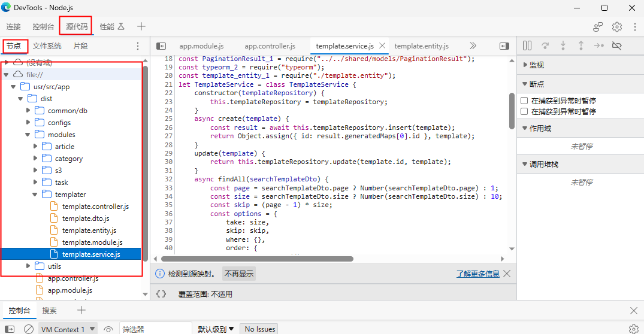This screenshot has width=644, height=334.
Task: Enable second pause on exceptions checkbox
Action: (524, 111)
